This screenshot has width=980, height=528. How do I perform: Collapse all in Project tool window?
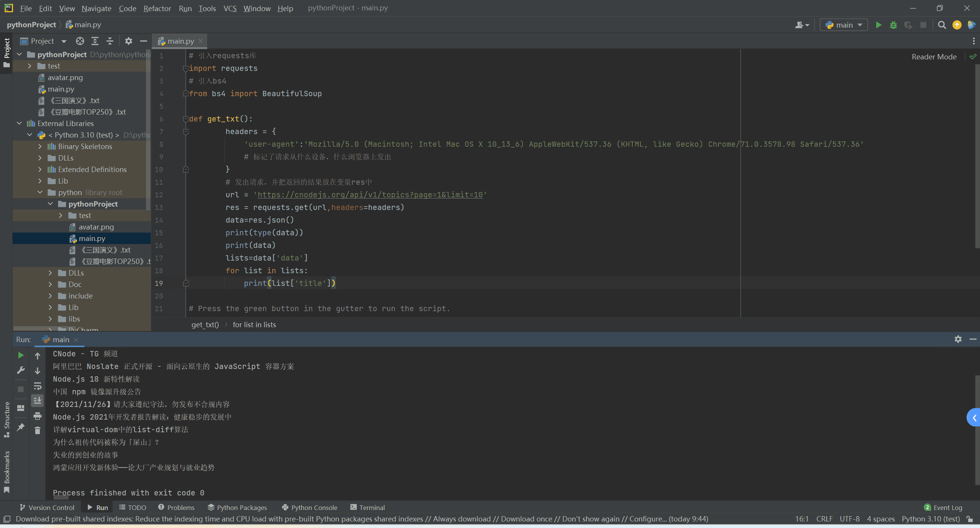point(110,41)
